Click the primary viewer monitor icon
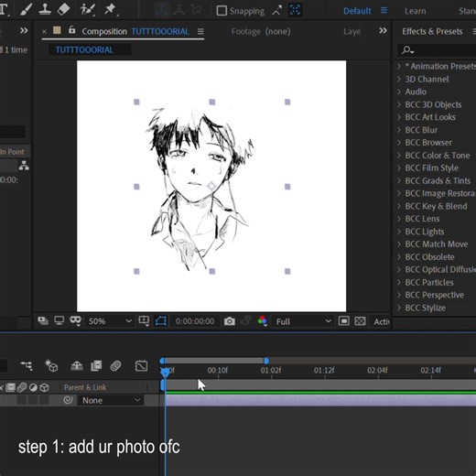 click(59, 321)
